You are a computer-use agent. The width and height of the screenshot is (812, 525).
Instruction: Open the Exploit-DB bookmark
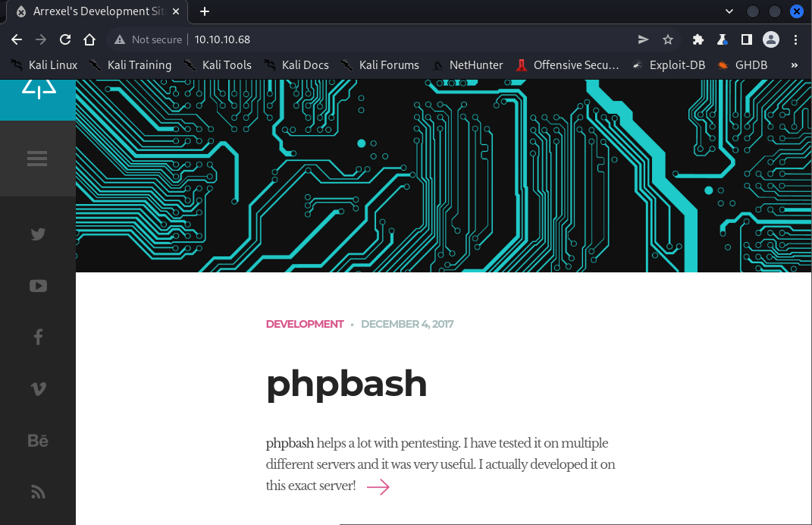[x=669, y=65]
